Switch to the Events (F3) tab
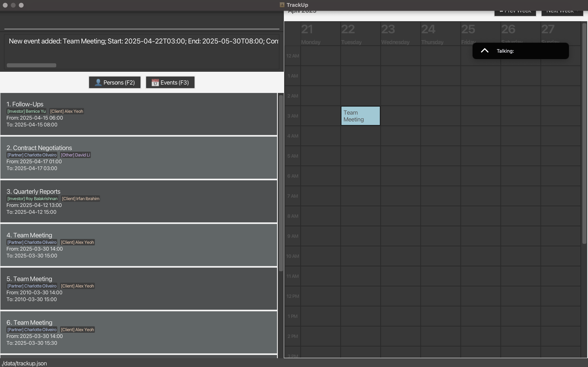This screenshot has width=588, height=367. pyautogui.click(x=170, y=83)
